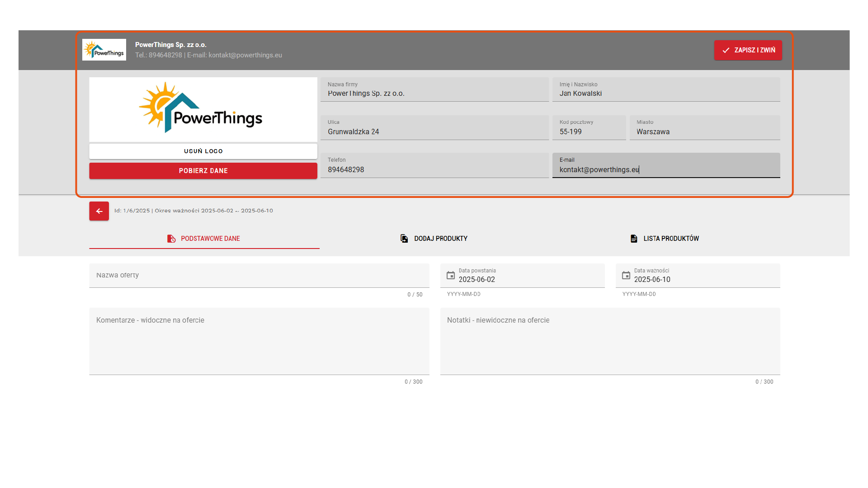Switch to the Dodaj produkty tab
Image resolution: width=868 pixels, height=488 pixels.
pos(440,239)
